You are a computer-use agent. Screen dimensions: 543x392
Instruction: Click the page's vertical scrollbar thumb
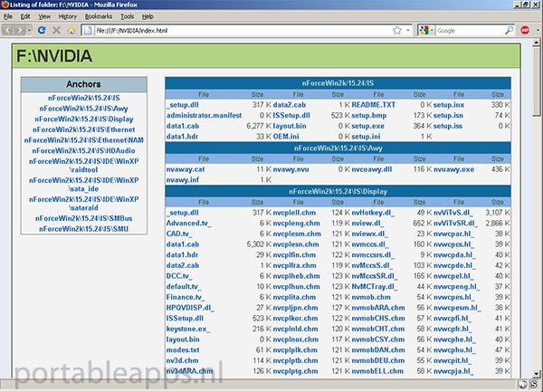(537, 82)
